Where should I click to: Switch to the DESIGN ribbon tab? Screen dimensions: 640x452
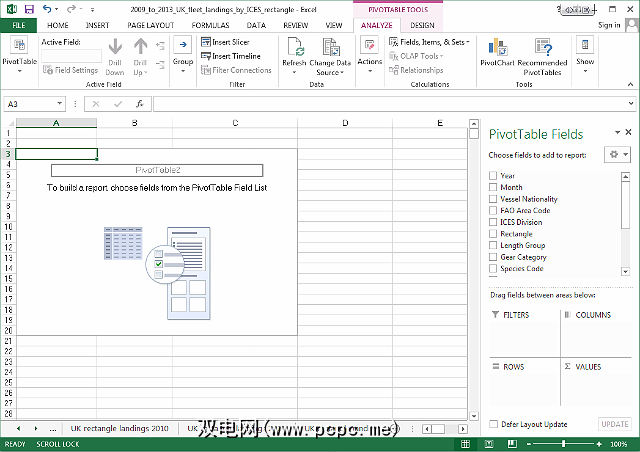422,24
